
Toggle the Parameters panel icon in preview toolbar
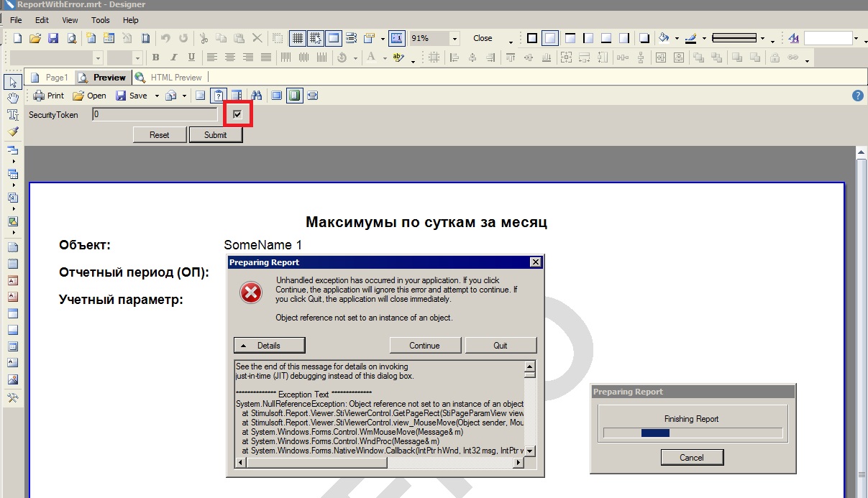pyautogui.click(x=219, y=96)
